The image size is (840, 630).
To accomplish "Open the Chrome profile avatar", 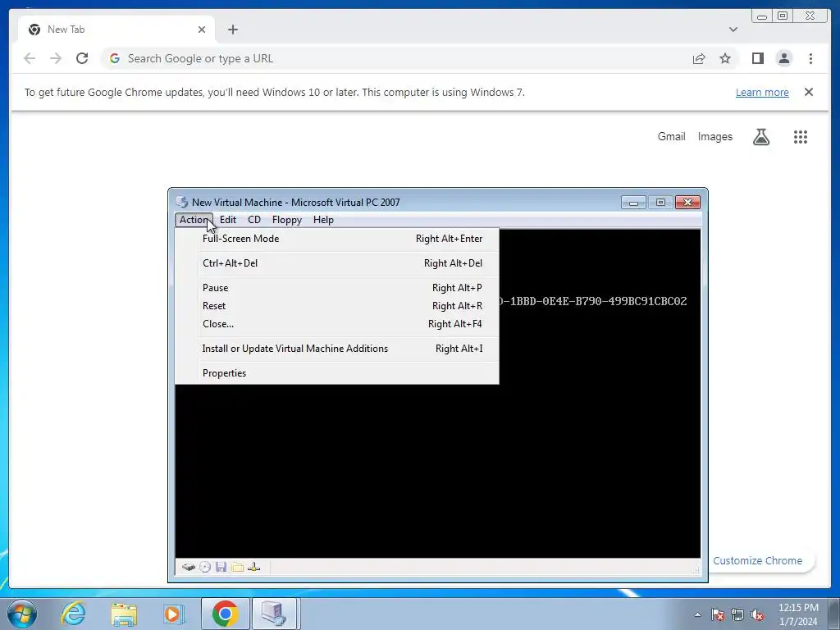I will pyautogui.click(x=783, y=58).
